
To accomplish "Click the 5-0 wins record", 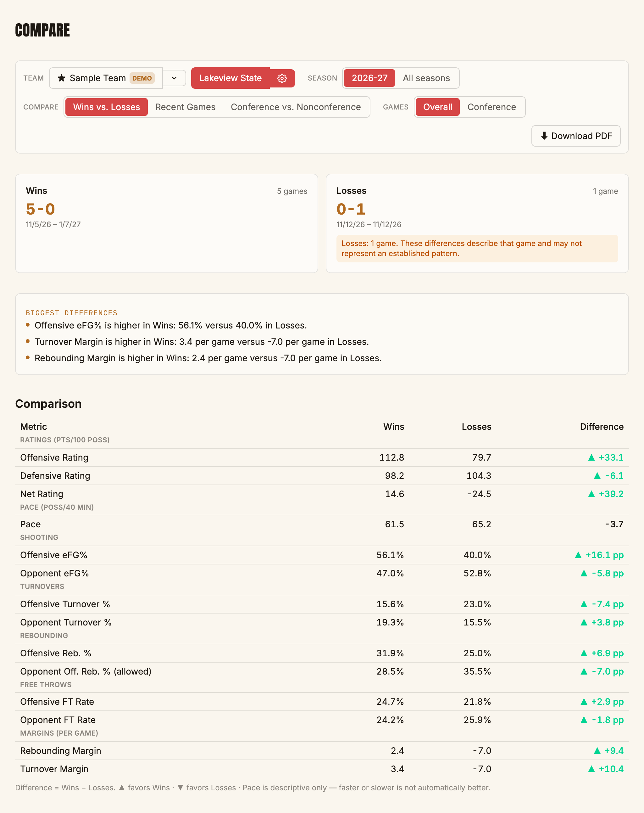I will (40, 209).
